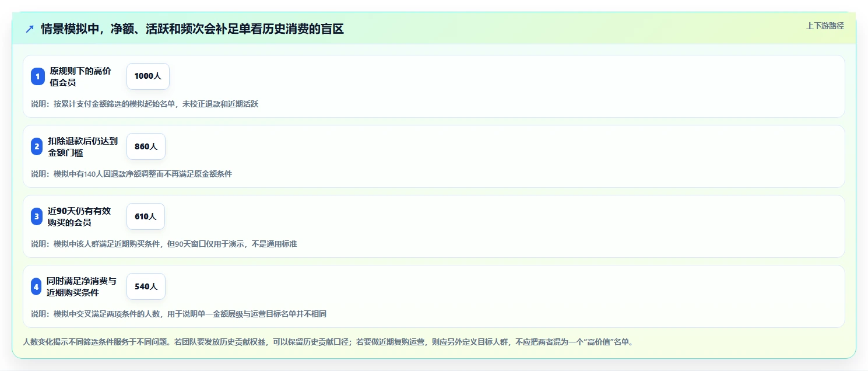The width and height of the screenshot is (868, 371).
Task: Click the note about 交叉满足两项条件的人数
Action: (178, 314)
